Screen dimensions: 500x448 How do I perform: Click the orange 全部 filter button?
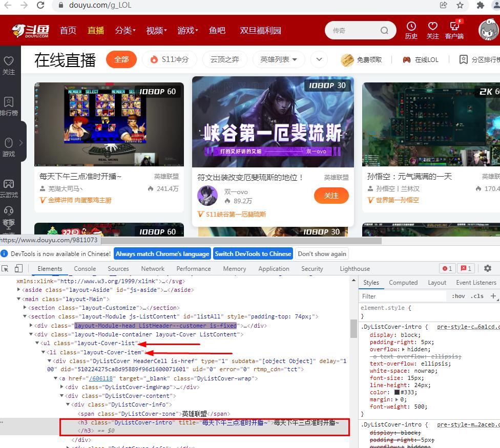click(121, 59)
